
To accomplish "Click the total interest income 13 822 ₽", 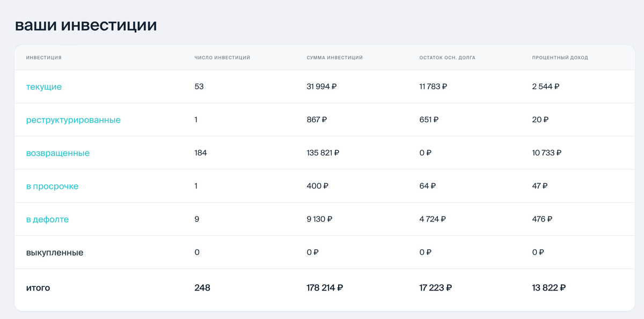I will pos(549,288).
